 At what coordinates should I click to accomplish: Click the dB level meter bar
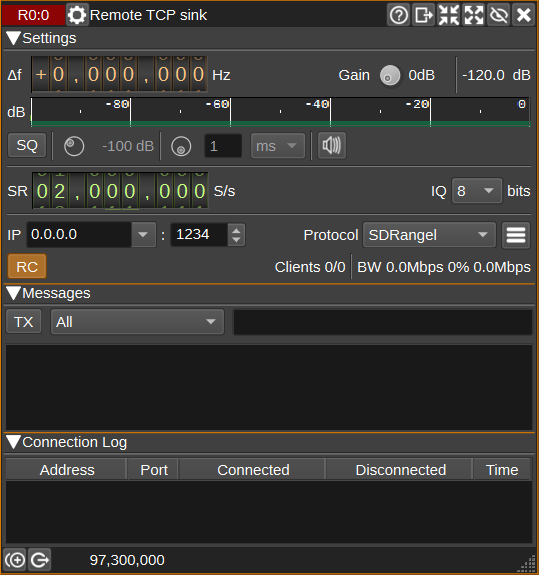pos(280,112)
